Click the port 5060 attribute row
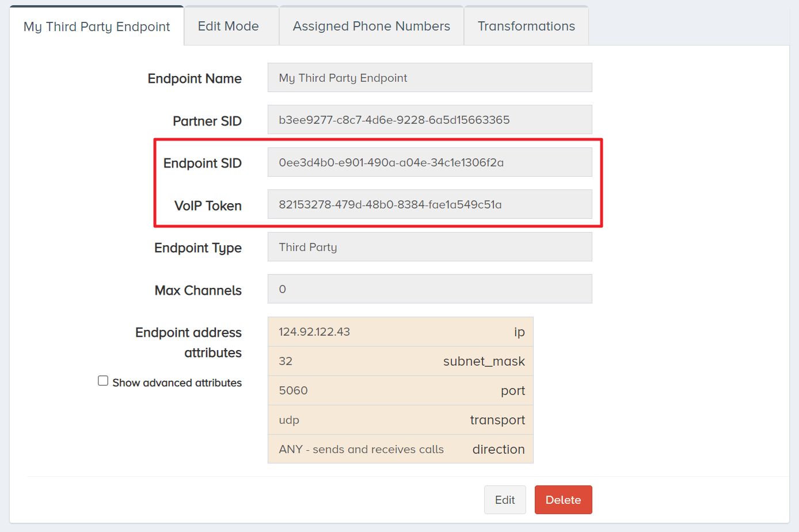This screenshot has height=532, width=799. [x=401, y=390]
